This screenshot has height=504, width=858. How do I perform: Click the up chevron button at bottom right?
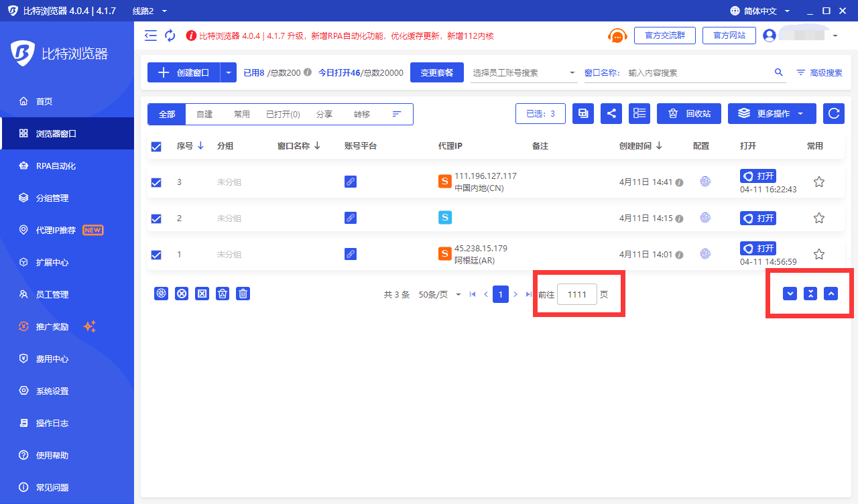coord(831,294)
